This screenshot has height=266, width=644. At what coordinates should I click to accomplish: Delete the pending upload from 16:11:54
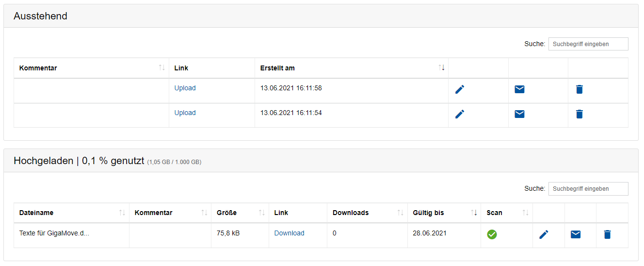pyautogui.click(x=579, y=114)
